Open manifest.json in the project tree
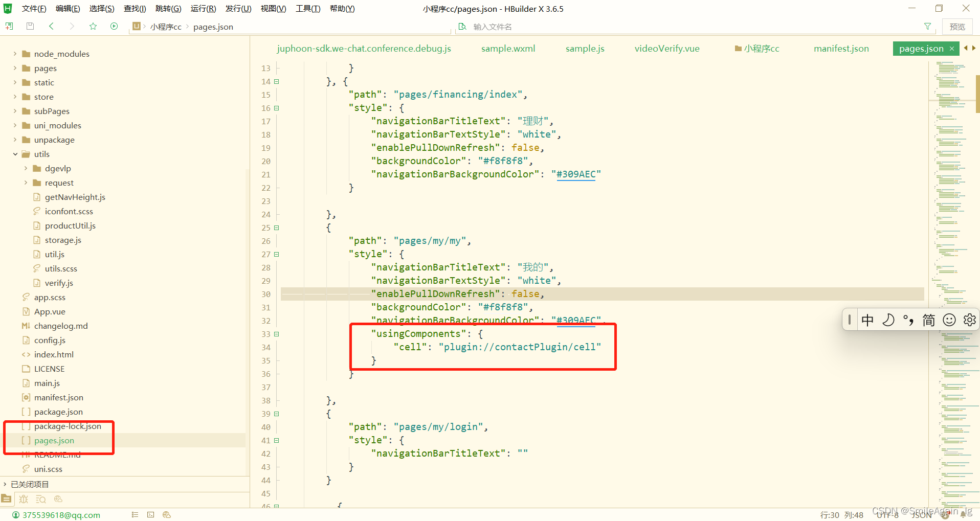This screenshot has width=980, height=521. point(58,397)
